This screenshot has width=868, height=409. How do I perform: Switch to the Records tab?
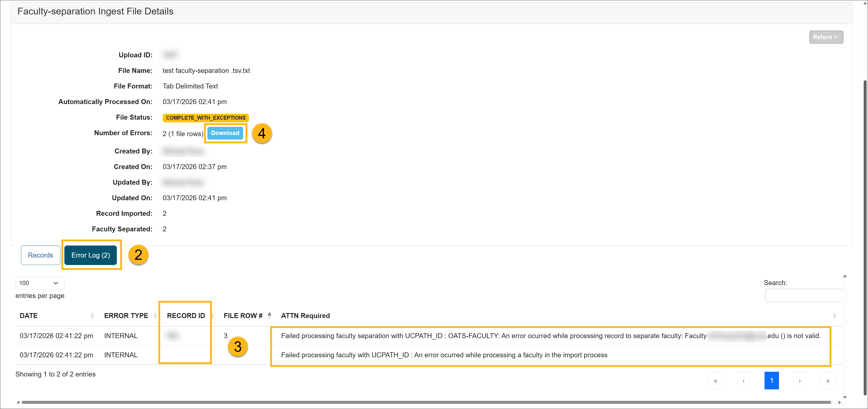40,255
